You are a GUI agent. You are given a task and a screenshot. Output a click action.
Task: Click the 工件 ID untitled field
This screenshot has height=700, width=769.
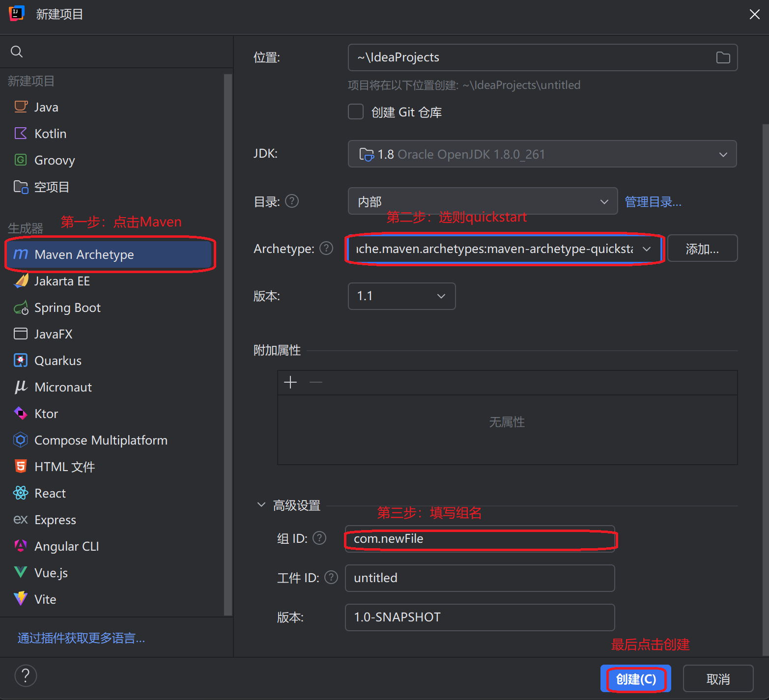(480, 578)
